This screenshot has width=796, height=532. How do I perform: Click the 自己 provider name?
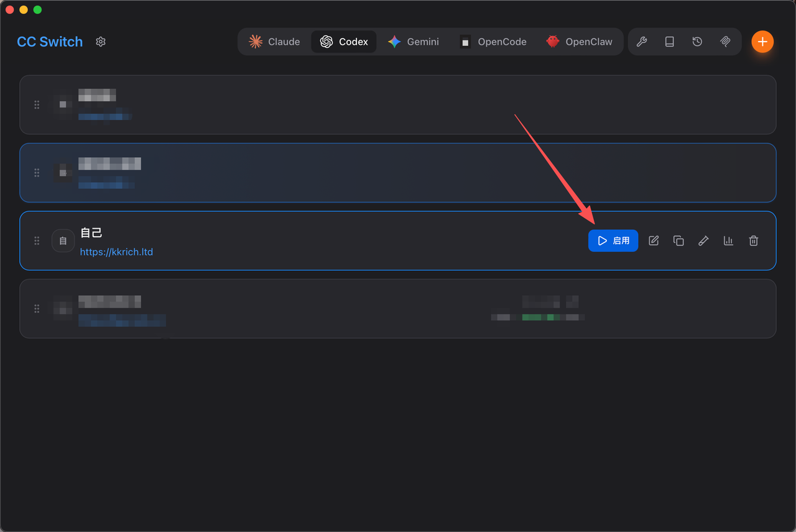[x=91, y=233]
